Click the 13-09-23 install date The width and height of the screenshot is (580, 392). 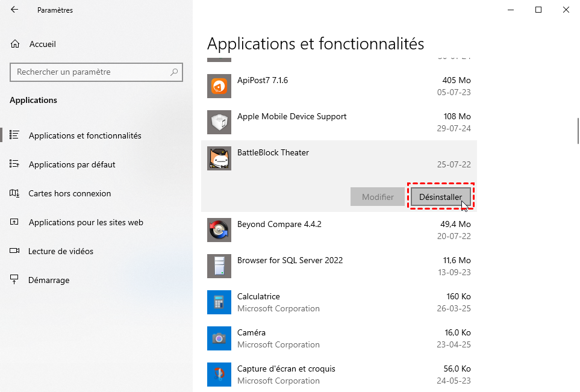coord(454,273)
